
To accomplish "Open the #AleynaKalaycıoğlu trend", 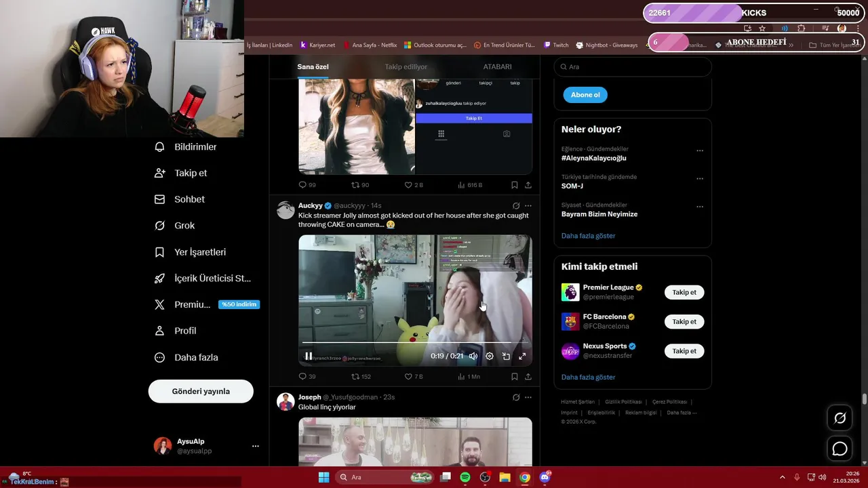I will point(594,158).
